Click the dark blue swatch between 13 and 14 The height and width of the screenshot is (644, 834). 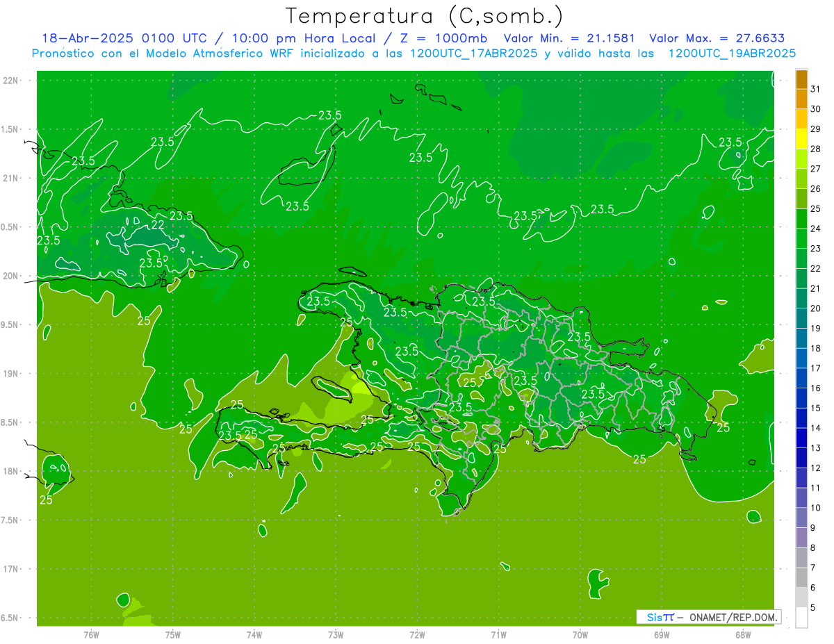pos(801,438)
